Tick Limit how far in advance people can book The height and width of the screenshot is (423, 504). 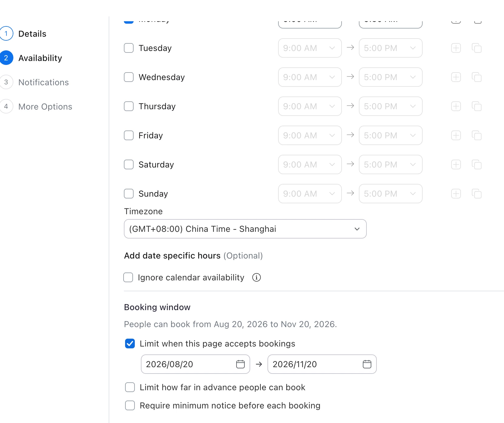(x=130, y=387)
